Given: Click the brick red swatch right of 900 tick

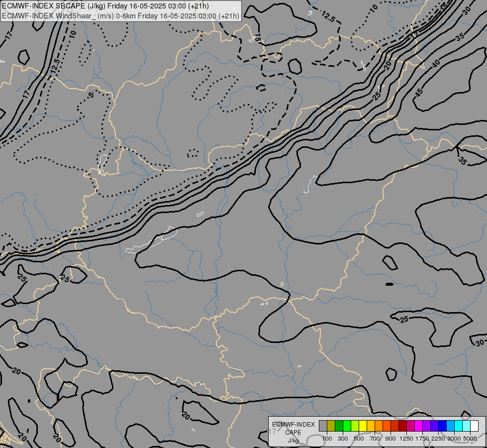Looking at the screenshot, I should tap(395, 426).
